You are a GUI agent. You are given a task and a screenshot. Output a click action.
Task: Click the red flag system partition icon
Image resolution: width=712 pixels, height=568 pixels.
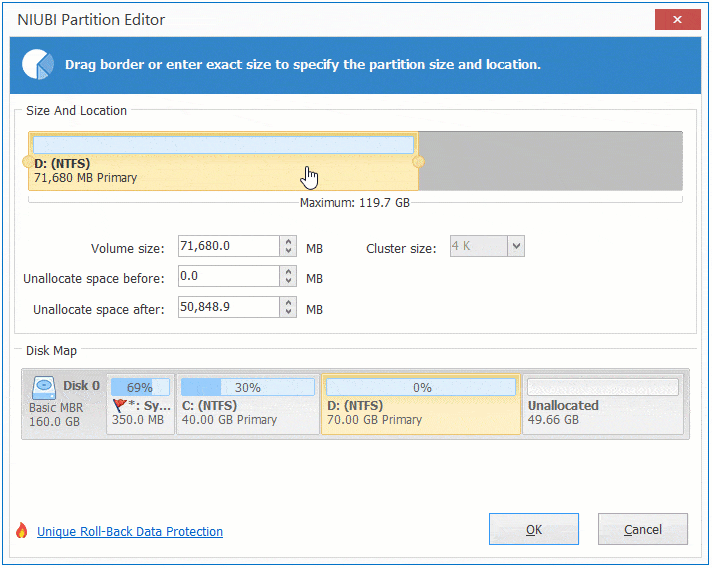120,406
